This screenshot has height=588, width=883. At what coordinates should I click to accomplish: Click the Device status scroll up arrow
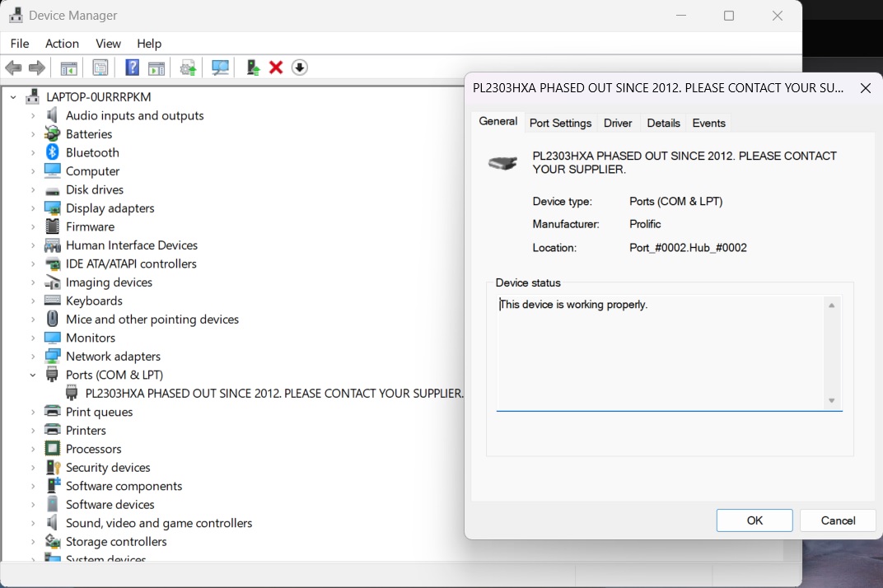pyautogui.click(x=832, y=306)
